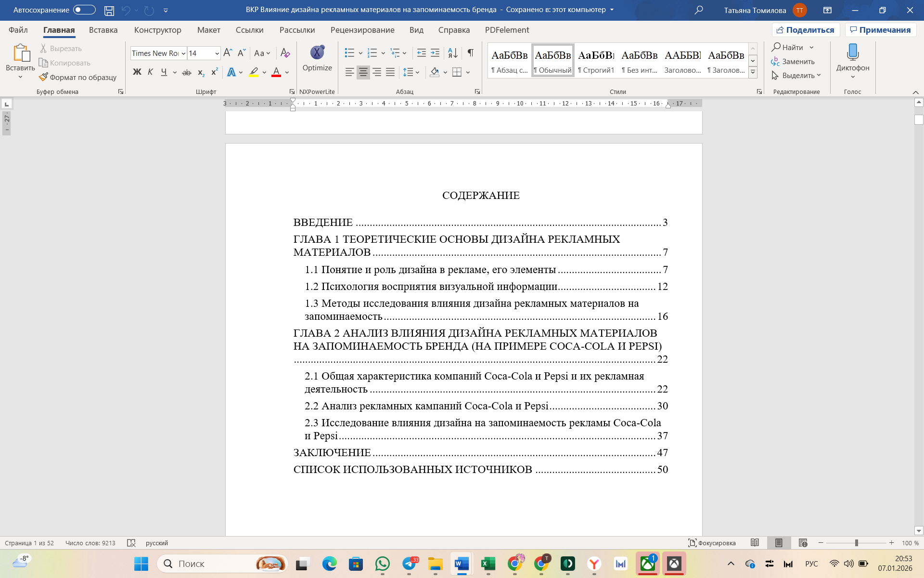This screenshot has height=578, width=924.
Task: Switch to Рецензирование tab
Action: (362, 30)
